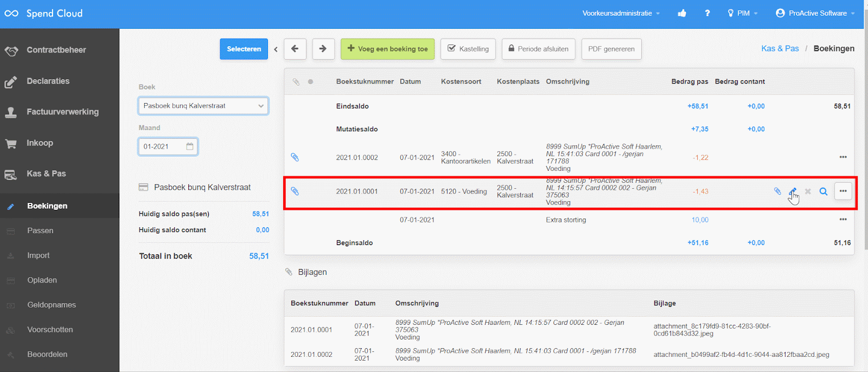Open the help question mark icon
Screen dimensions: 868x372
(707, 13)
